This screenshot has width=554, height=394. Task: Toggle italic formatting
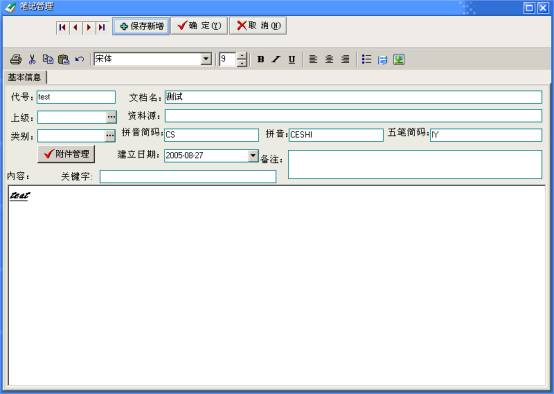coord(276,59)
